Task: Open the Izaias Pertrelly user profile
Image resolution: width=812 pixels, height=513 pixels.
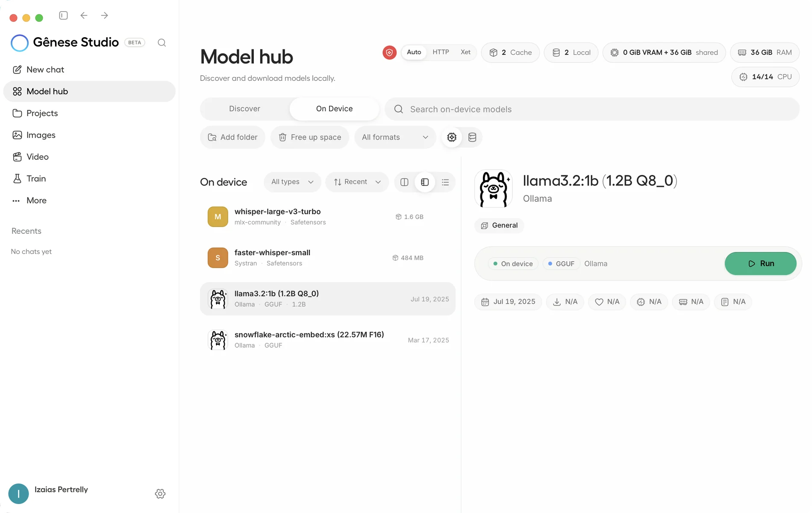Action: tap(48, 494)
